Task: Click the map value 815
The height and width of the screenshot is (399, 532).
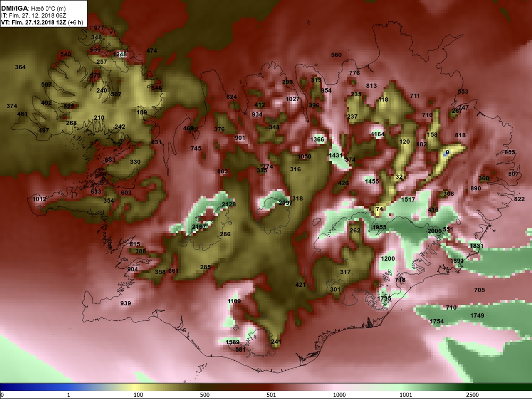Action: coord(135,244)
